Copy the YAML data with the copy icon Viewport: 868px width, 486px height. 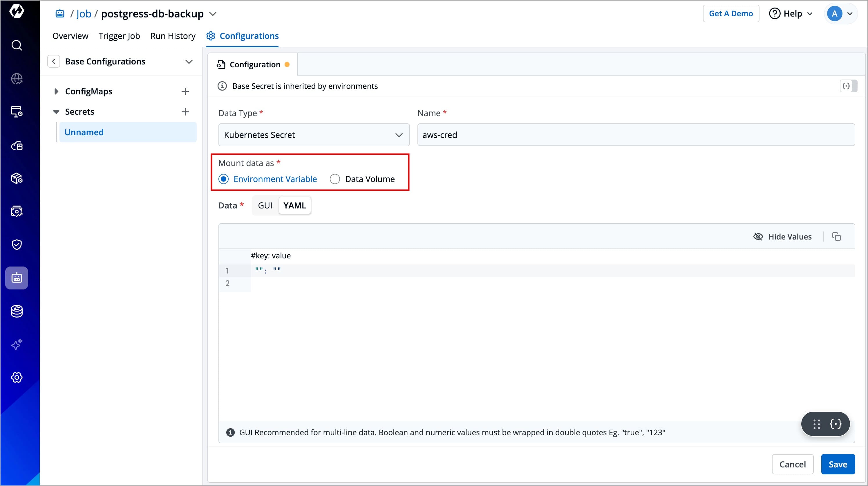pyautogui.click(x=836, y=237)
